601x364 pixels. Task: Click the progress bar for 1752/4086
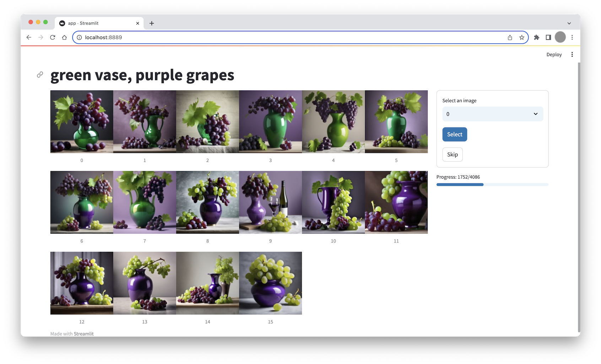(x=492, y=185)
